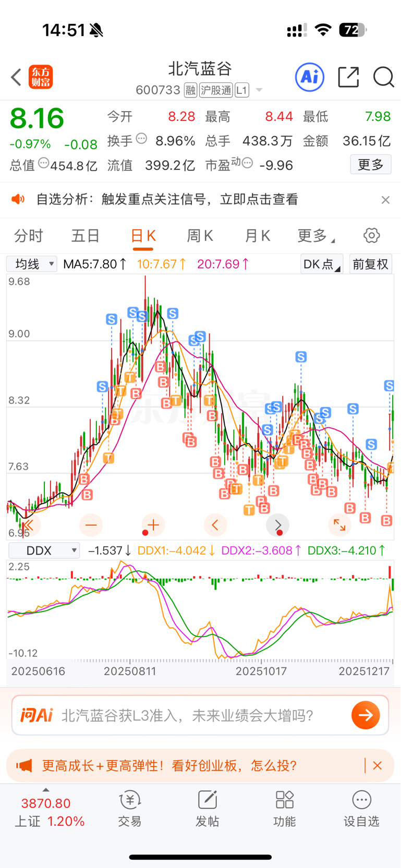Select the 日K tab
Image resolution: width=401 pixels, height=868 pixels.
tap(143, 236)
